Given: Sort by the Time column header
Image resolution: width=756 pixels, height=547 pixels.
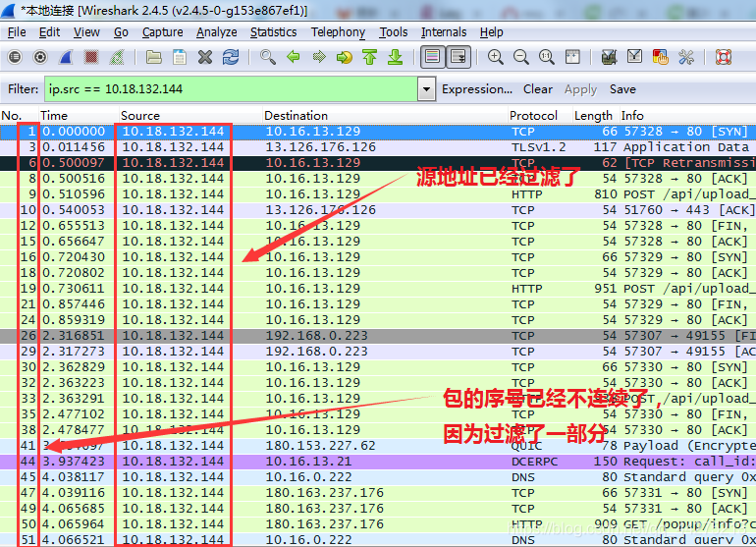Looking at the screenshot, I should point(79,116).
